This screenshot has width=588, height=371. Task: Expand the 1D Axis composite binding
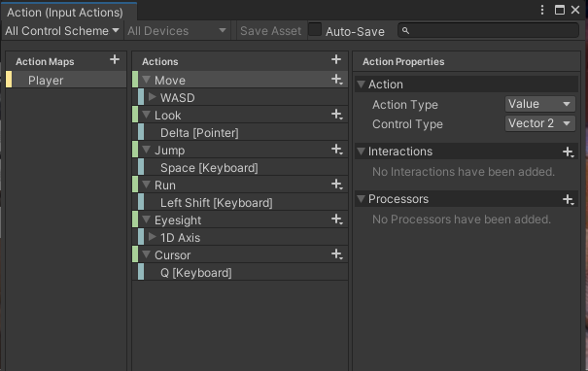pos(152,237)
